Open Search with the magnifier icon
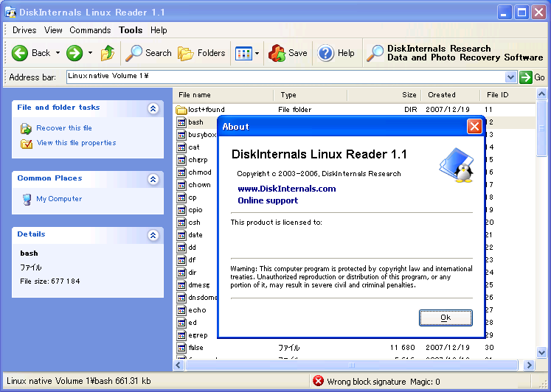Image resolution: width=551 pixels, height=392 pixels. pyautogui.click(x=134, y=53)
